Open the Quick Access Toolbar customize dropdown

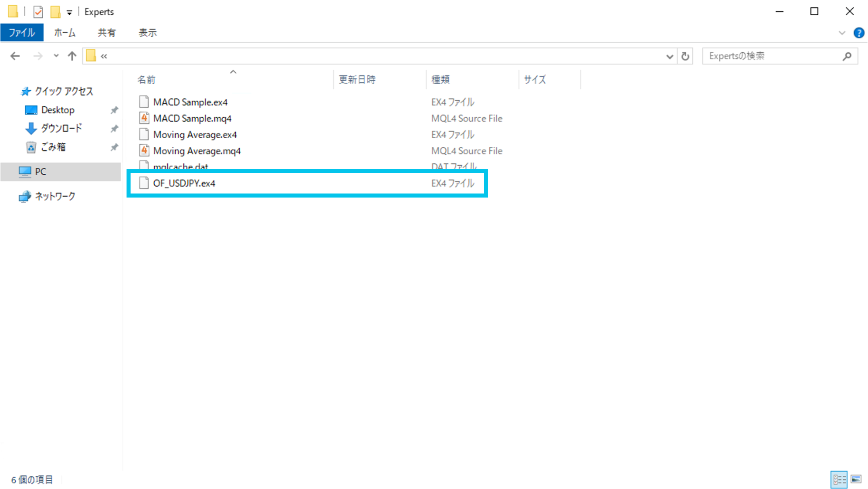[x=69, y=12]
